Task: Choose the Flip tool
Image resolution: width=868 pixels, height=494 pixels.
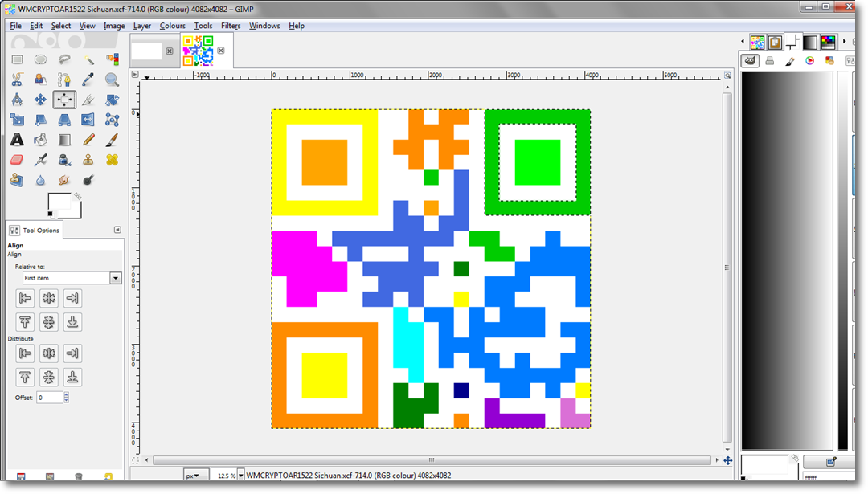Action: click(88, 120)
